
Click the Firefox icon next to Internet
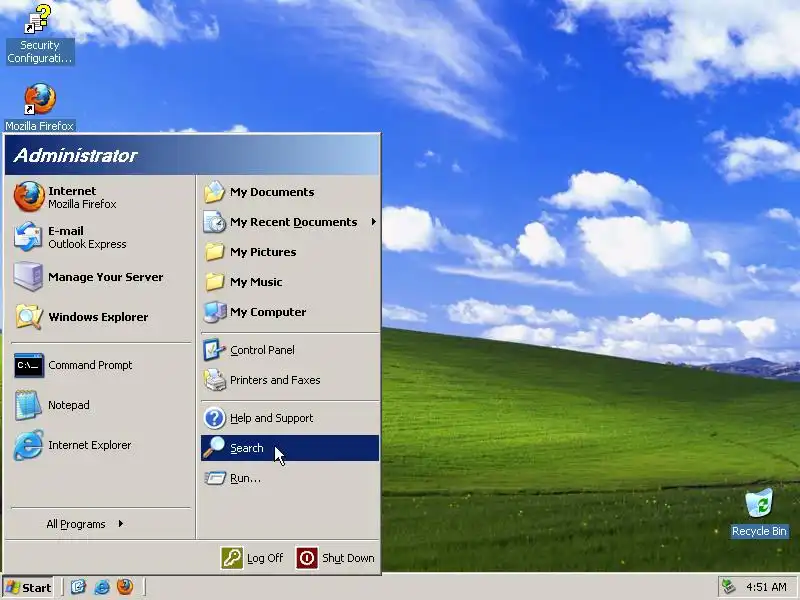click(29, 196)
